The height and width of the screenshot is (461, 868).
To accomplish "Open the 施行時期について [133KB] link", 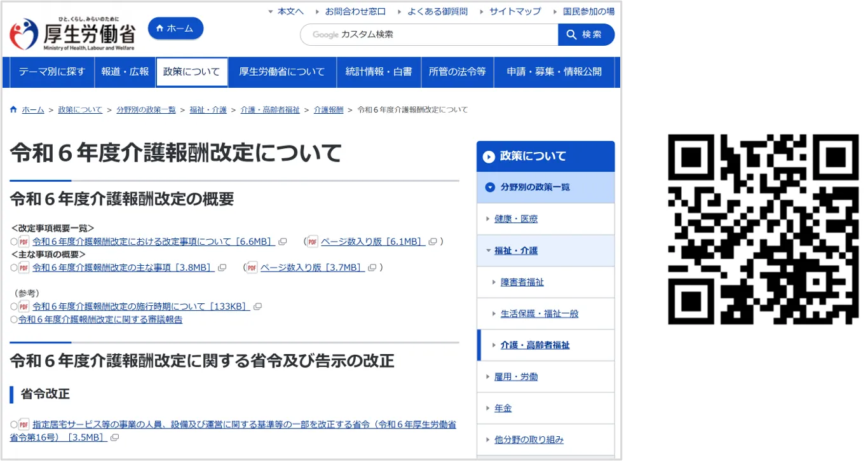I will 141,306.
